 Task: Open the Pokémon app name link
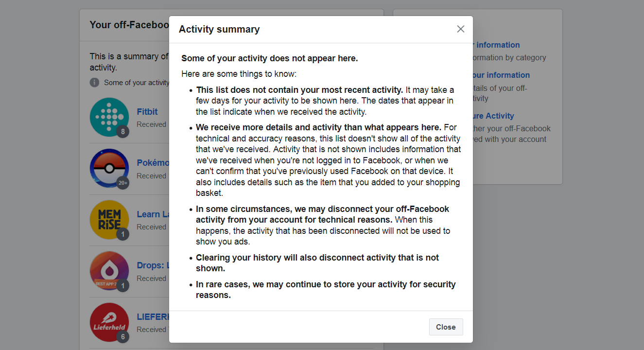pyautogui.click(x=153, y=163)
